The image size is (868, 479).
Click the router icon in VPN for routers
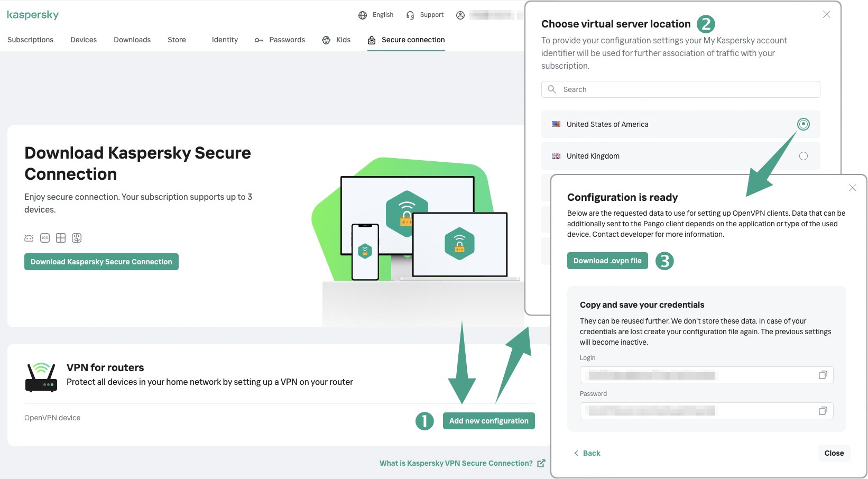pos(41,377)
